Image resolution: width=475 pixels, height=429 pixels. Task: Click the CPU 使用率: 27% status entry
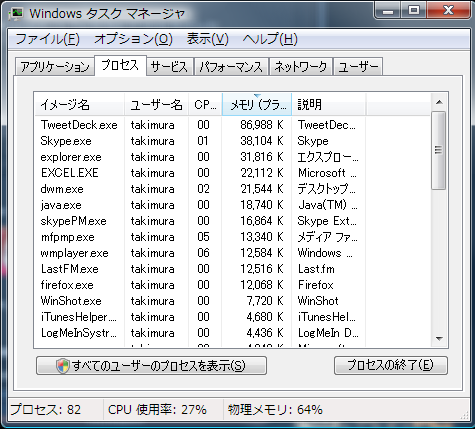(x=157, y=409)
